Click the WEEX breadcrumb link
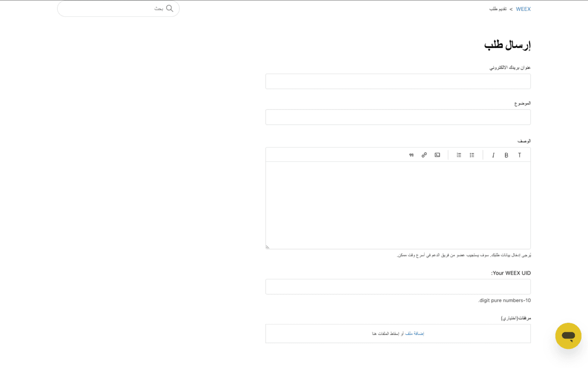The width and height of the screenshot is (588, 368). [523, 9]
